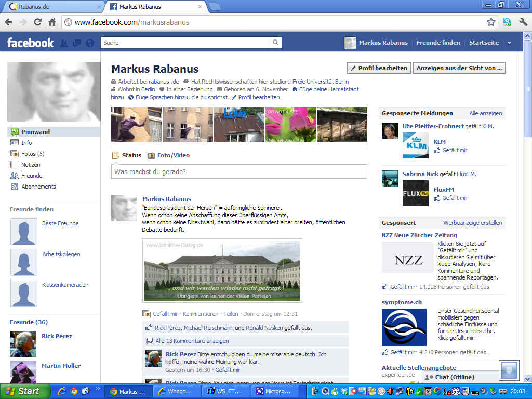Select the Markus Rabanus browser tab

[x=156, y=6]
